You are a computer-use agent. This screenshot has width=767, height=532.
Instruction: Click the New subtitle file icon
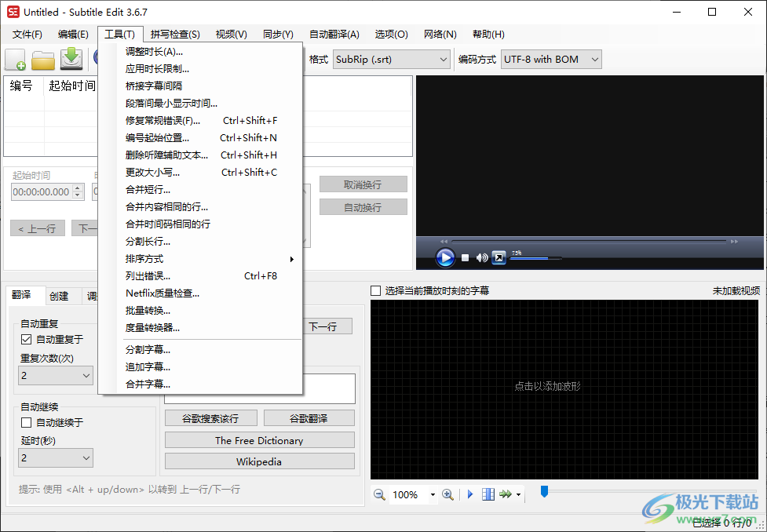15,60
